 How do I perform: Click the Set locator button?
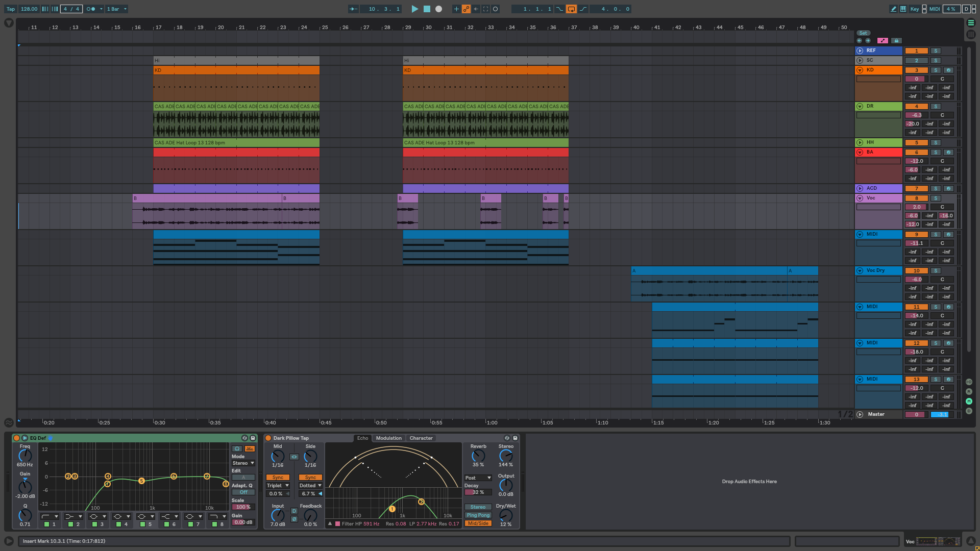click(x=863, y=33)
